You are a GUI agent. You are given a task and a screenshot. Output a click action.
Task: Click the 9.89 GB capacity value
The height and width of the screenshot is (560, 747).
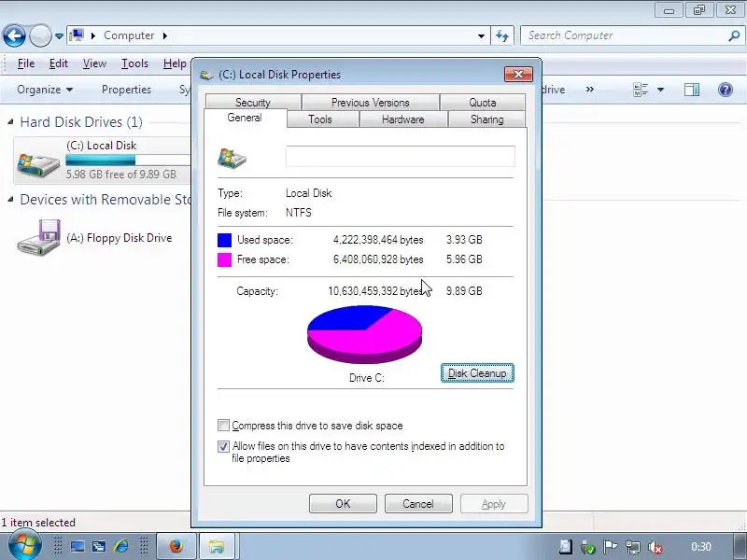pos(464,291)
